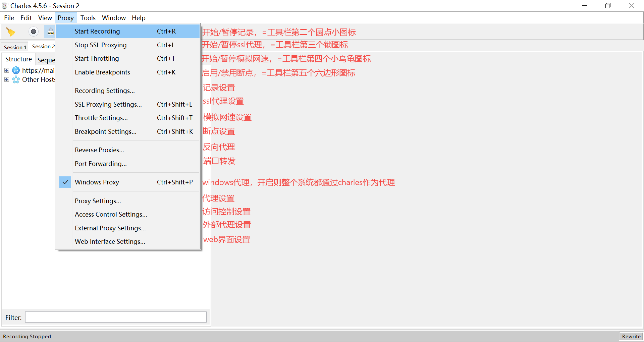This screenshot has width=644, height=342.
Task: Open the View menu
Action: (x=45, y=18)
